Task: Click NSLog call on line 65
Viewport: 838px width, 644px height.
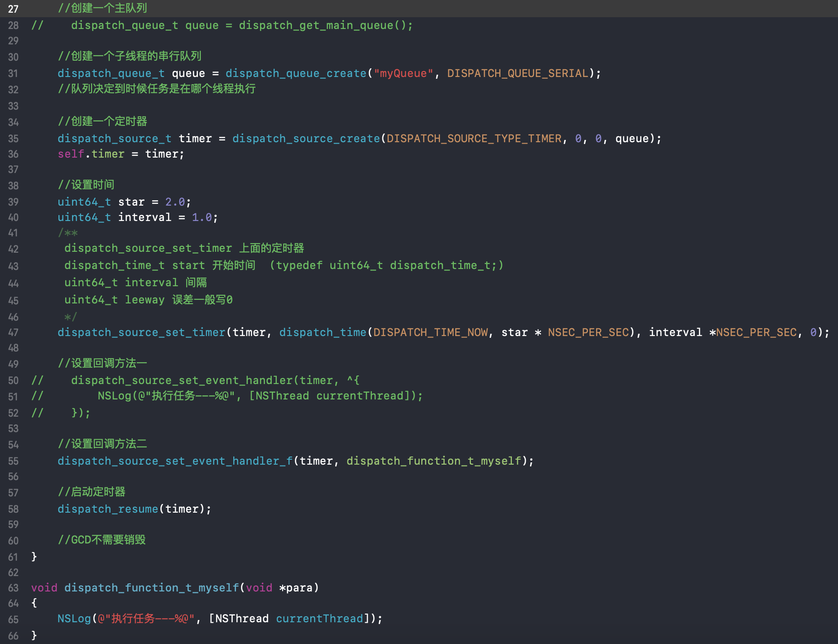Action: [74, 619]
